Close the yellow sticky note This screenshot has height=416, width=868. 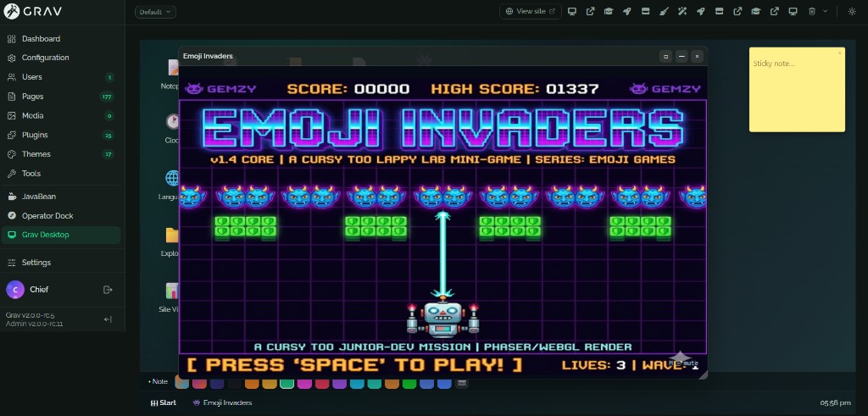tap(839, 53)
